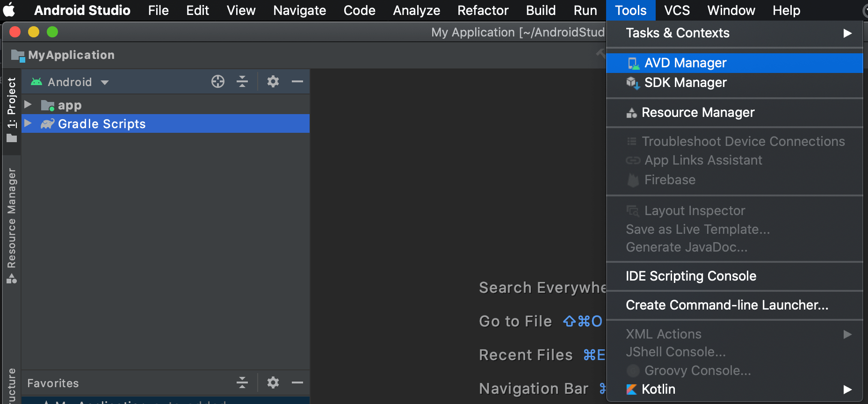Expand the Gradle Scripts tree node
This screenshot has height=404, width=868.
coord(28,123)
